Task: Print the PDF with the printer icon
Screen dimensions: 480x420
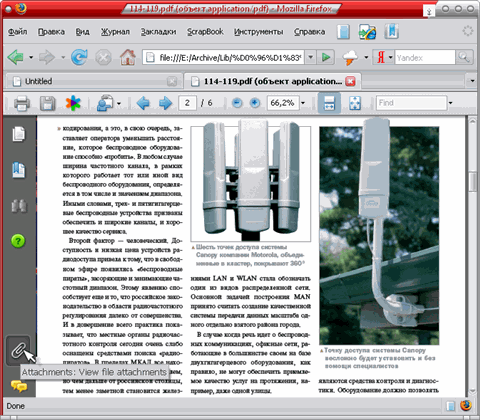Action: tap(22, 103)
